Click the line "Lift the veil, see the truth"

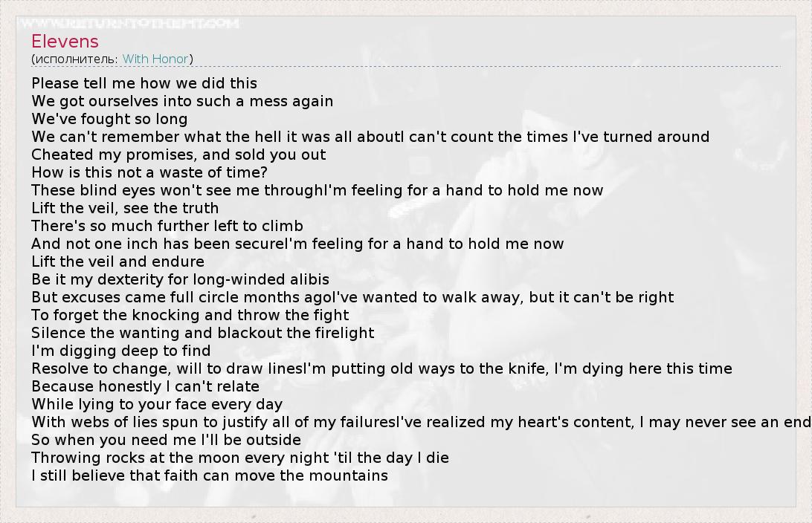click(125, 208)
